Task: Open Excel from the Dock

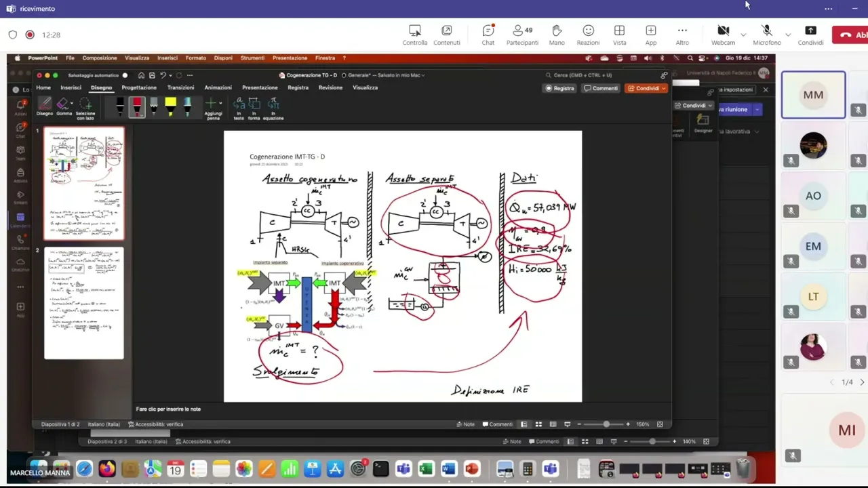Action: (x=426, y=468)
